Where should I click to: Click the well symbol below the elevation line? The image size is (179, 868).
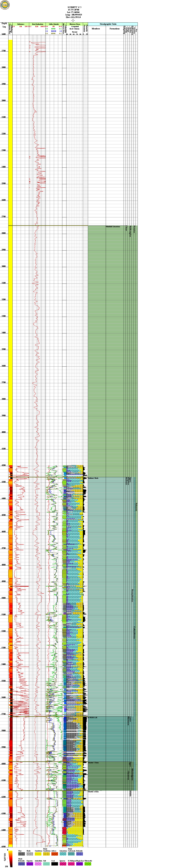pyautogui.click(x=73, y=20)
